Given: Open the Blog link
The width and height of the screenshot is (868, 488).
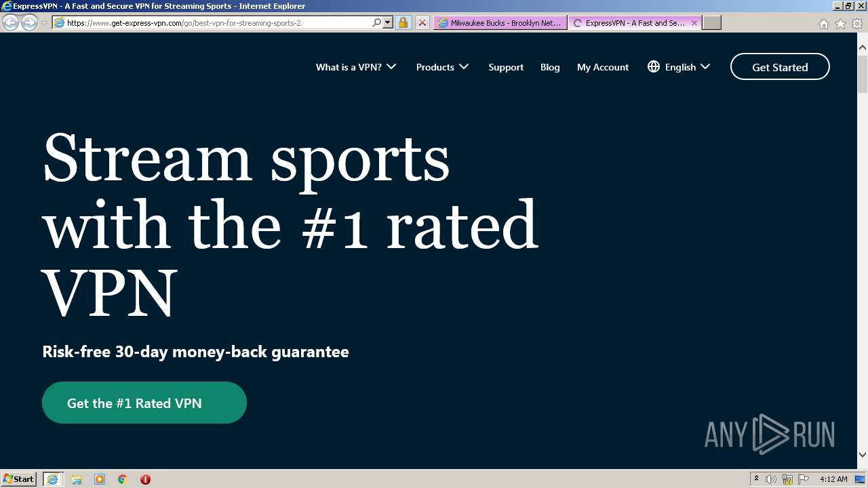Looking at the screenshot, I should [550, 67].
